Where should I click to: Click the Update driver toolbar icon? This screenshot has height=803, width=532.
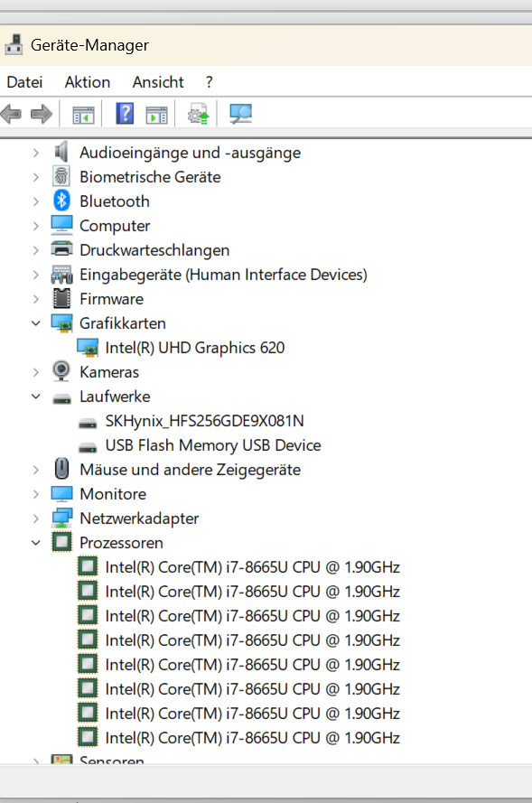tap(199, 114)
